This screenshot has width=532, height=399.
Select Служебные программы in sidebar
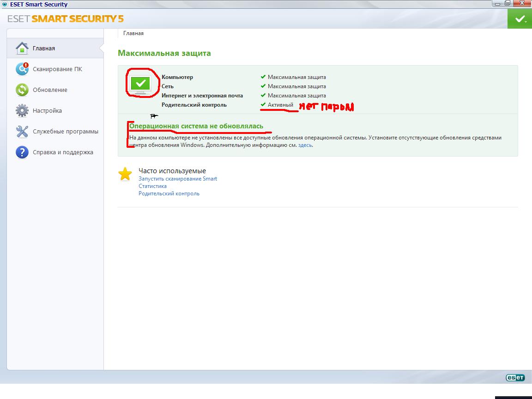click(55, 131)
